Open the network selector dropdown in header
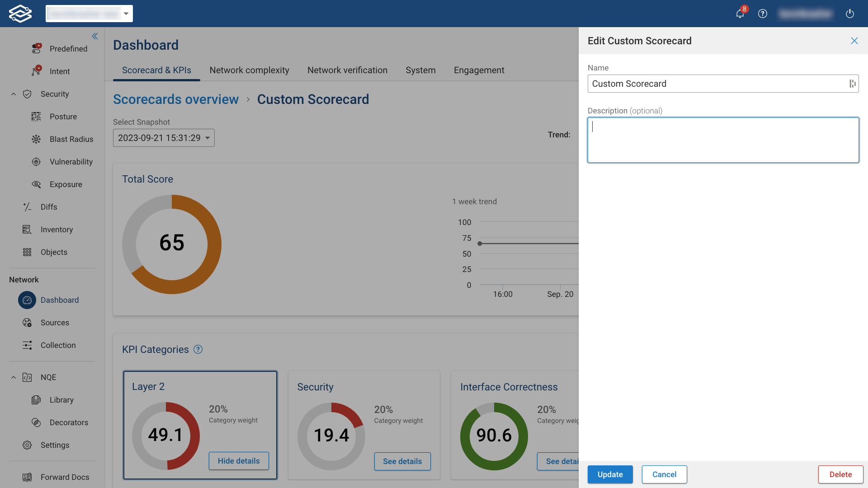Image resolution: width=868 pixels, height=488 pixels. click(89, 14)
